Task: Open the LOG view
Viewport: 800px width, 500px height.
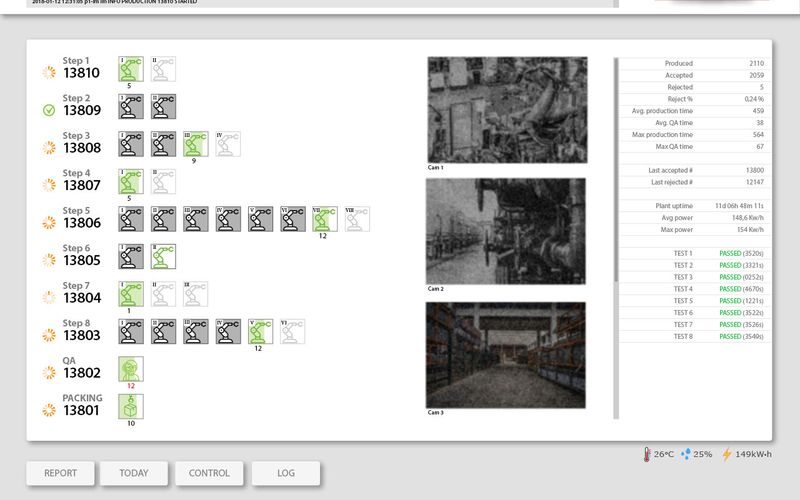Action: point(285,473)
